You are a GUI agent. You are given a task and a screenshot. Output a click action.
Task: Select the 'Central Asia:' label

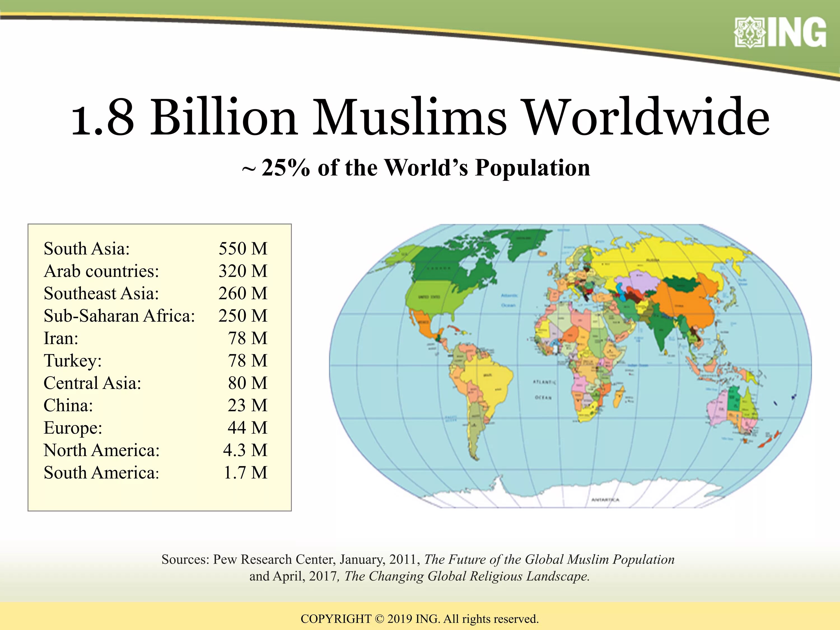point(92,383)
